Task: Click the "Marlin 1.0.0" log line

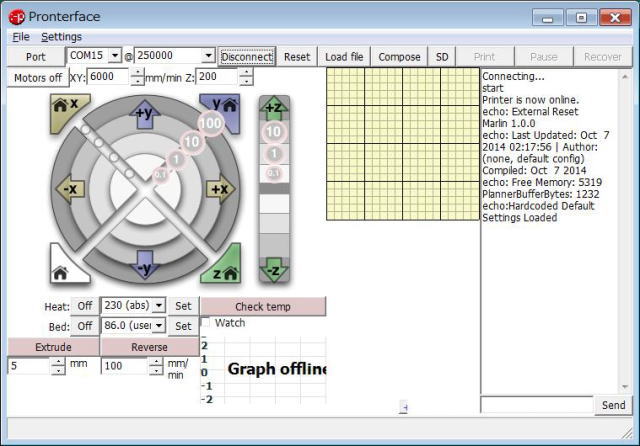Action: click(x=509, y=124)
